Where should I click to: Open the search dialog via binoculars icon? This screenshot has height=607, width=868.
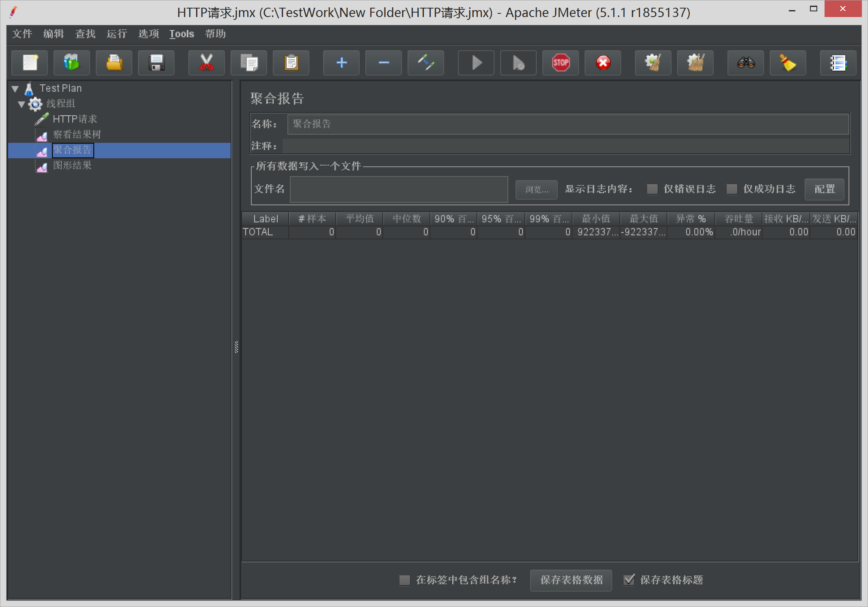(745, 63)
